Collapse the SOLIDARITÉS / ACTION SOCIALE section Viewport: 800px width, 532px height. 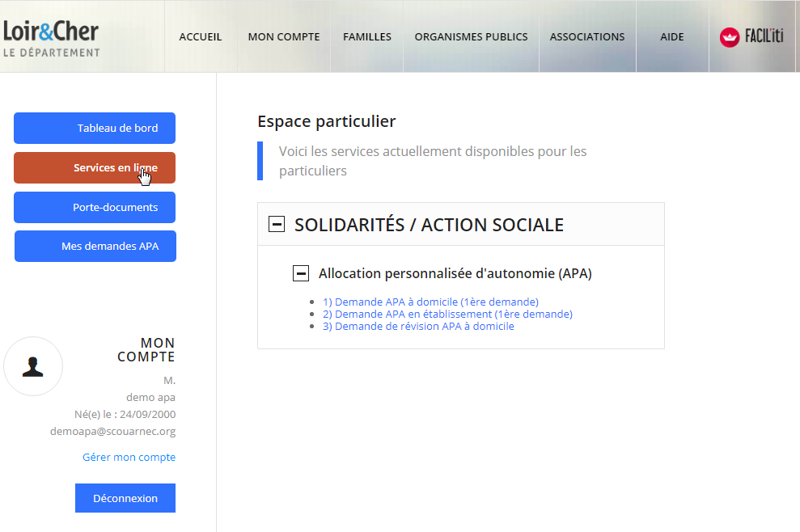(x=277, y=224)
